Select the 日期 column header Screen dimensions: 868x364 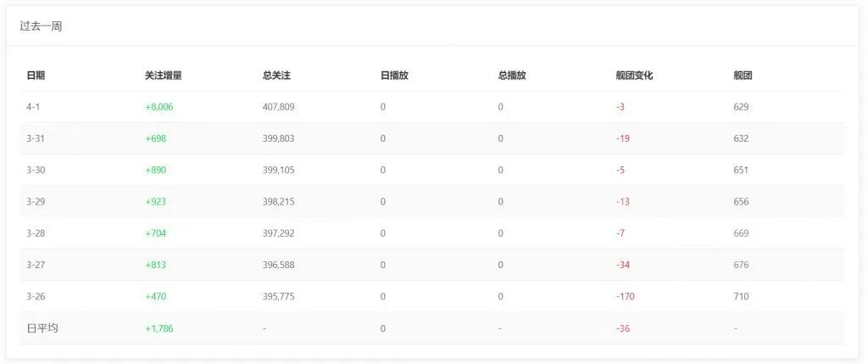tap(36, 76)
